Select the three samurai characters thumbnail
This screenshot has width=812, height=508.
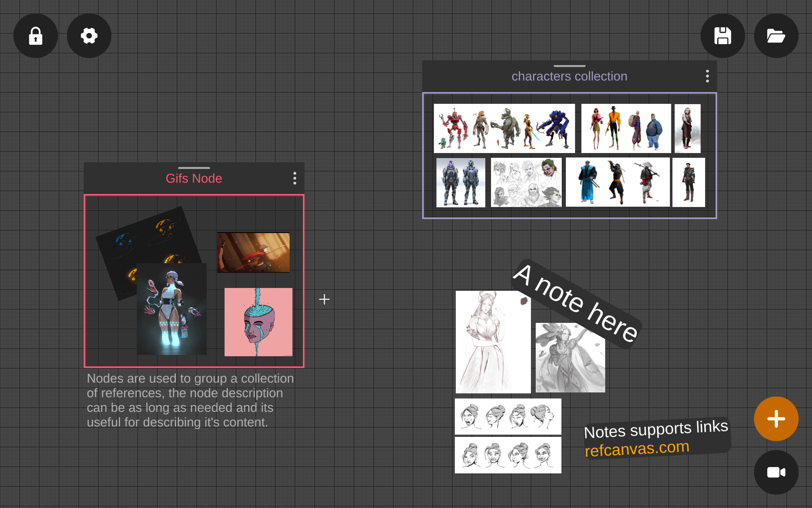pos(618,182)
